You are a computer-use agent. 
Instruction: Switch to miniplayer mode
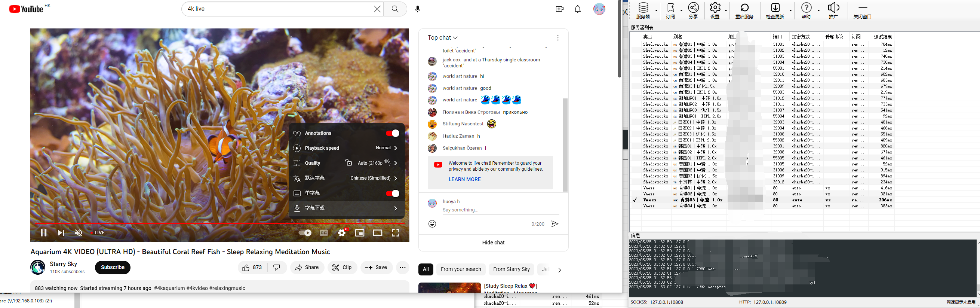pos(360,233)
